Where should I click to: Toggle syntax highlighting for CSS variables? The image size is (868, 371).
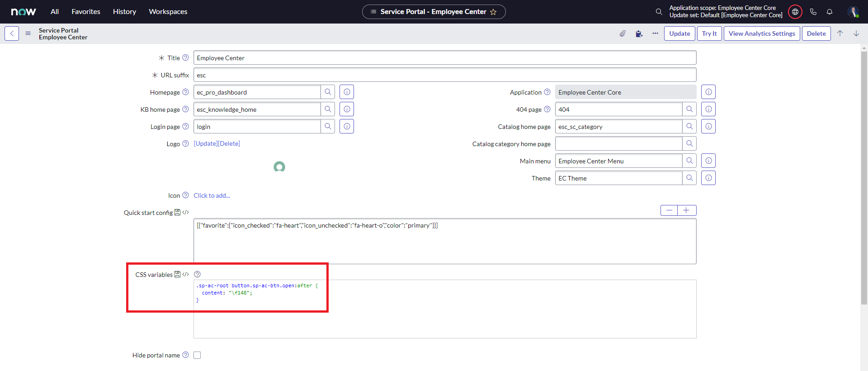[185, 274]
